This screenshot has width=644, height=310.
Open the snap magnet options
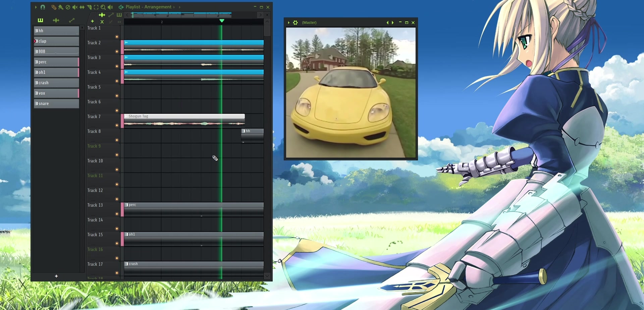43,7
